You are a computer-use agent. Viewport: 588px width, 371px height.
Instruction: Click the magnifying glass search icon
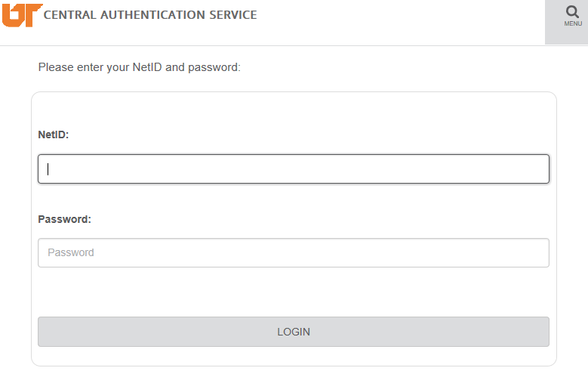(x=572, y=11)
